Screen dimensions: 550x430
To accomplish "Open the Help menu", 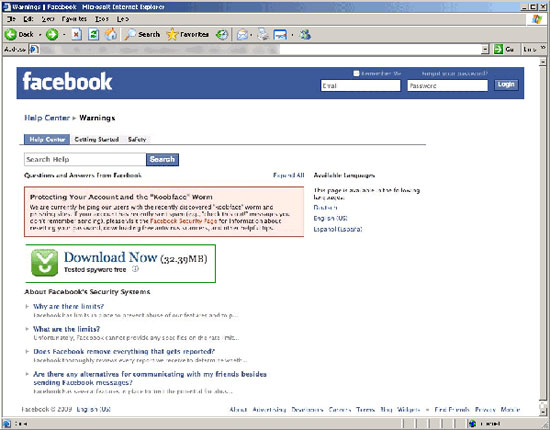I will (x=123, y=19).
